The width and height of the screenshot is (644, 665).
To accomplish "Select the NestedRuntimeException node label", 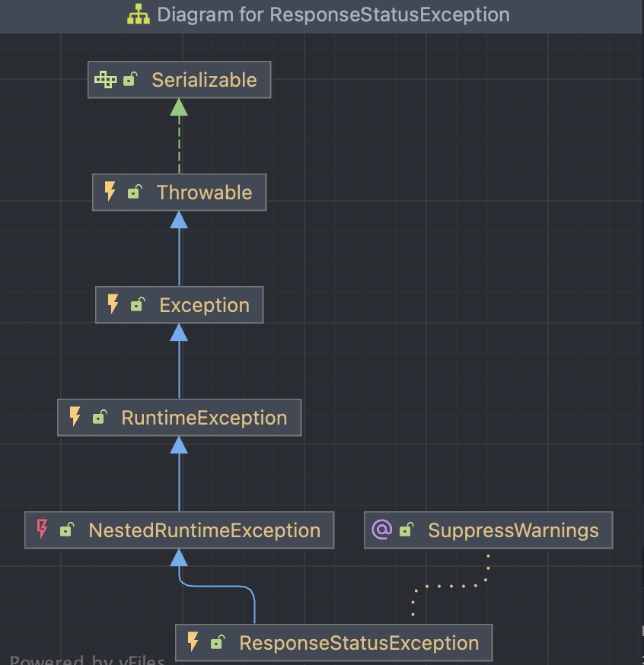I will coord(204,530).
